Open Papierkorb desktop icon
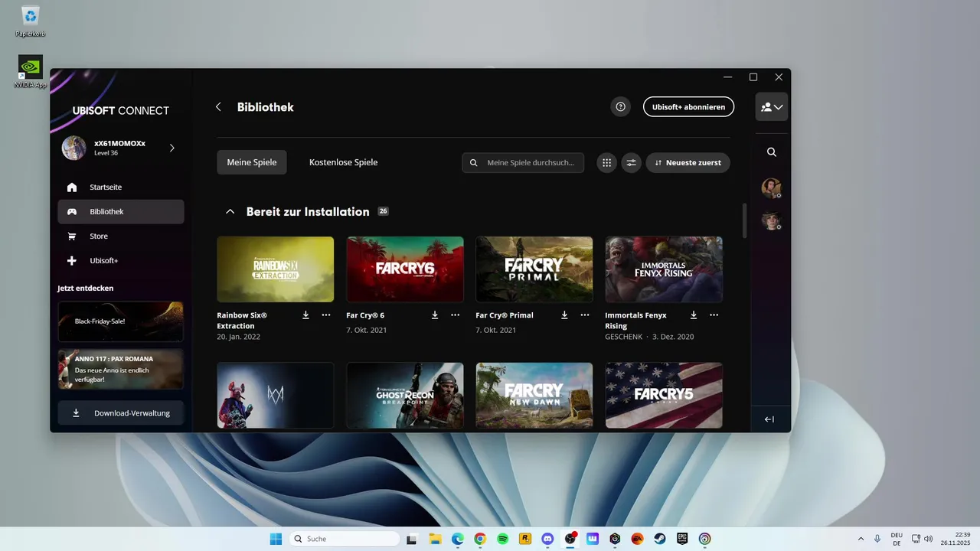Viewport: 980px width, 551px height. (x=31, y=21)
